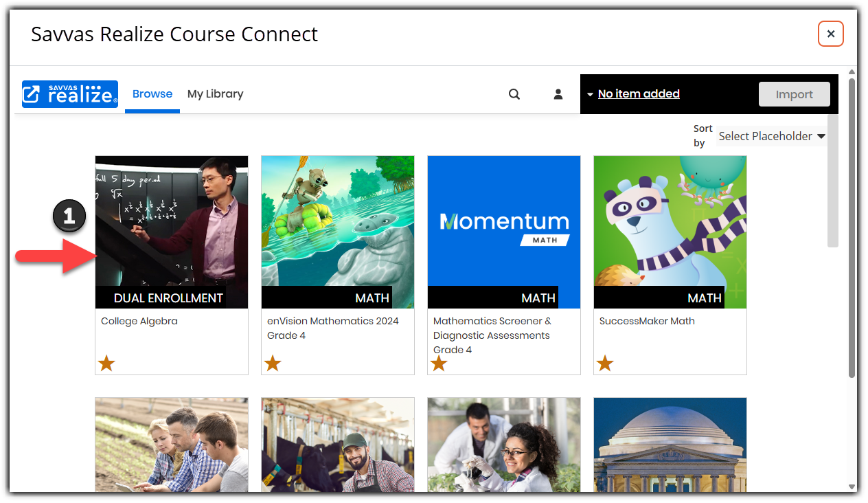Open the domed building thumbnail
The image size is (868, 503).
(670, 445)
